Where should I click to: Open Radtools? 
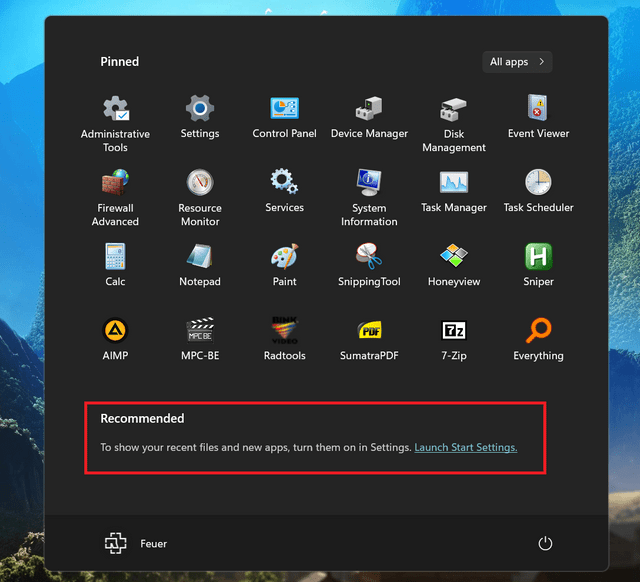point(284,339)
